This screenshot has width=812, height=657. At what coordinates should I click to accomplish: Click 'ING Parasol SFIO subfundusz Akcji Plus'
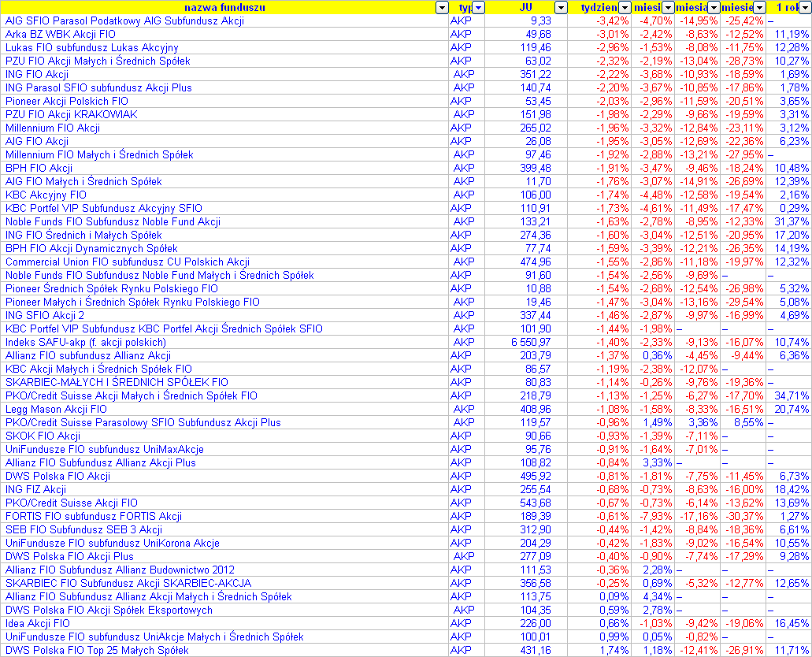coord(98,88)
